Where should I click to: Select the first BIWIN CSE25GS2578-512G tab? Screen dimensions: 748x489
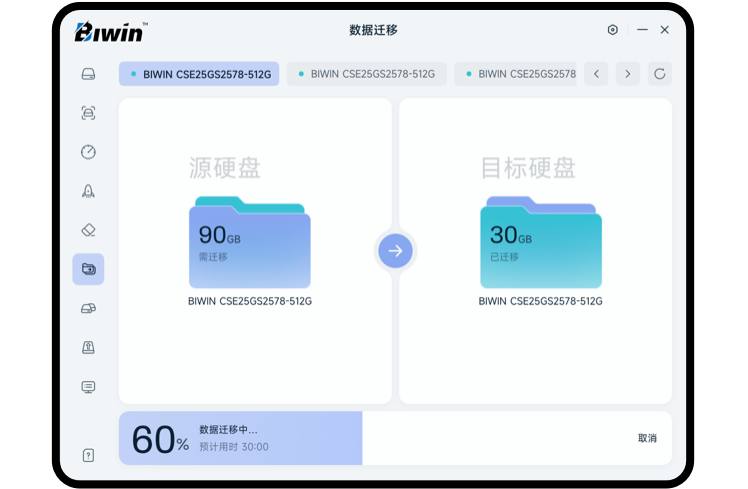tap(199, 74)
